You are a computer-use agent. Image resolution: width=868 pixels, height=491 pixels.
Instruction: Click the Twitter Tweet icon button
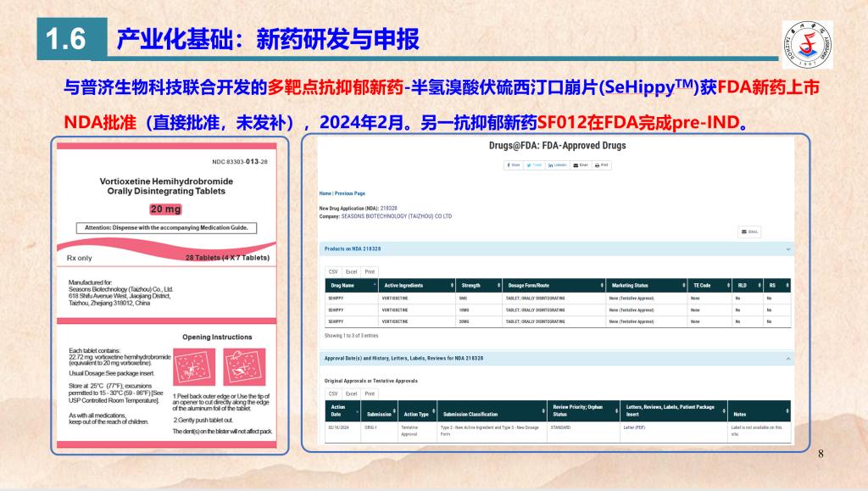click(x=534, y=165)
